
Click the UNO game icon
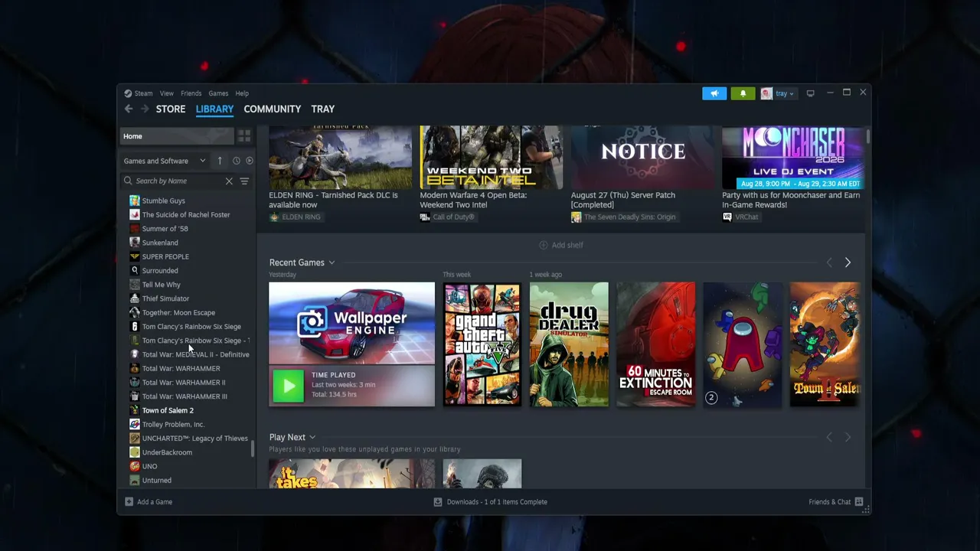point(135,466)
